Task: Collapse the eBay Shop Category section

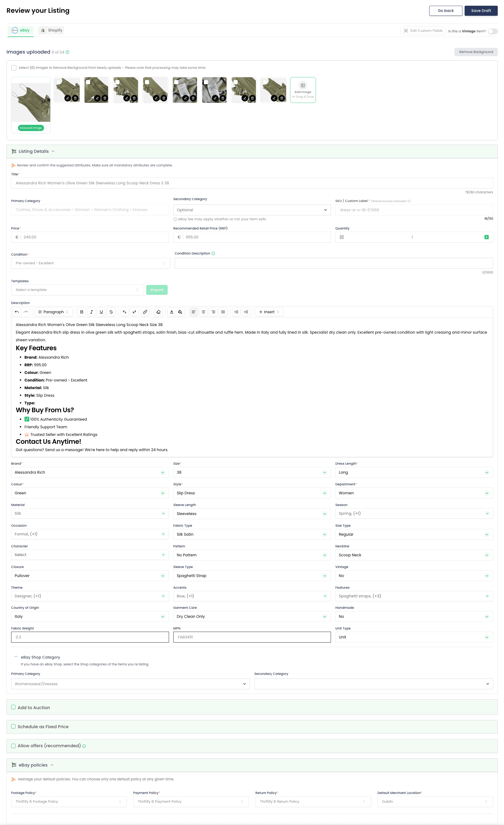Action: [x=16, y=657]
